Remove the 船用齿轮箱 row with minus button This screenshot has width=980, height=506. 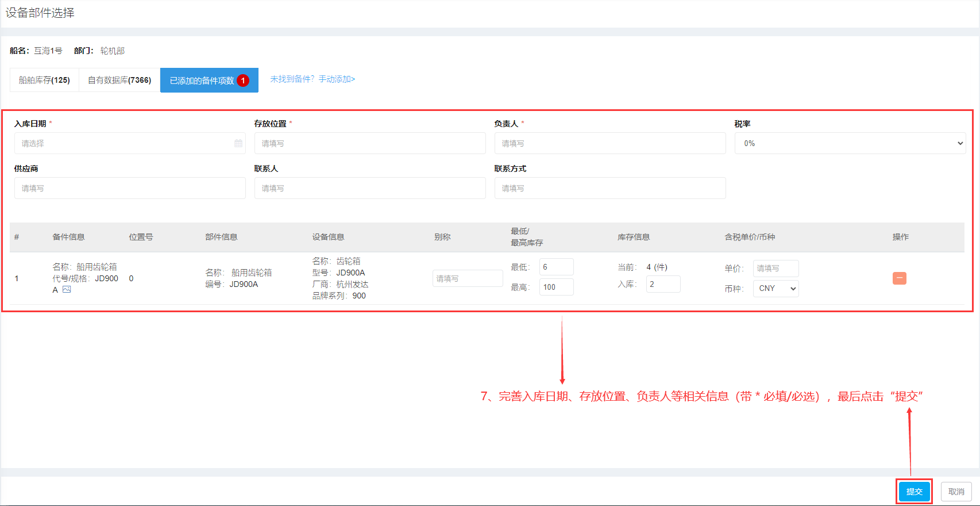pos(900,278)
